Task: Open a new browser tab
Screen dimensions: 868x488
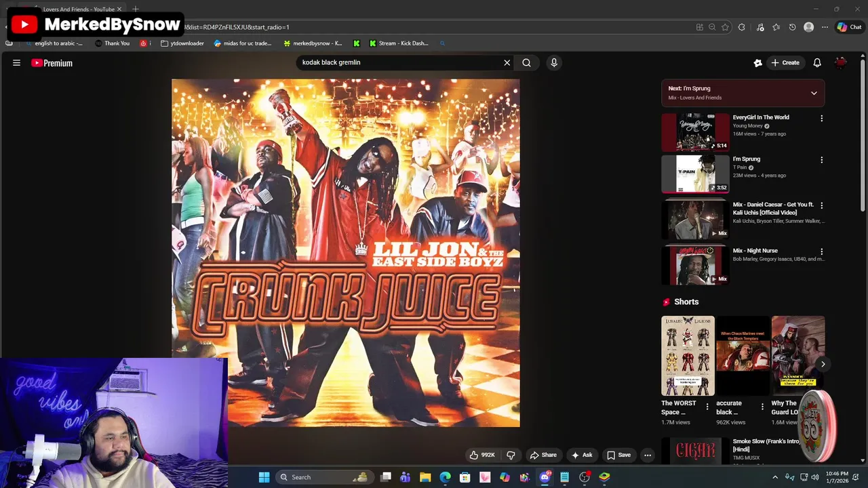Action: [x=136, y=9]
